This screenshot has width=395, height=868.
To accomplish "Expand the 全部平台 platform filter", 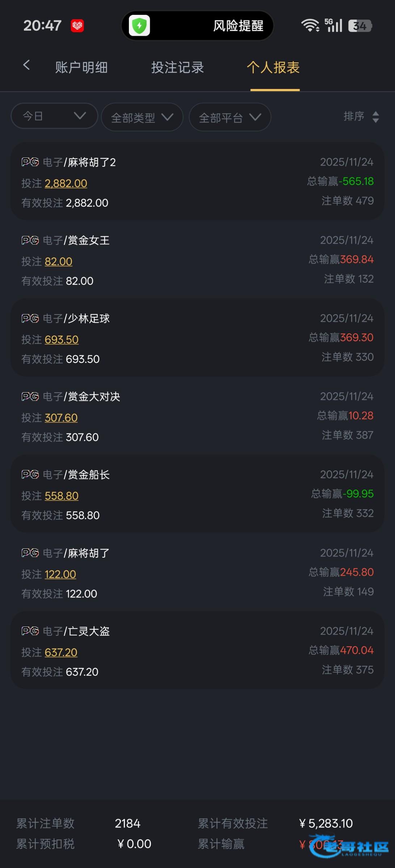I will coord(230,117).
